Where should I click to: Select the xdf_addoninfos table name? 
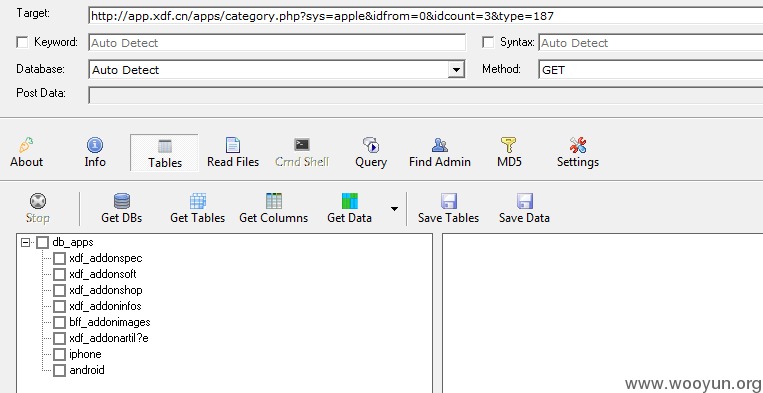pos(105,306)
